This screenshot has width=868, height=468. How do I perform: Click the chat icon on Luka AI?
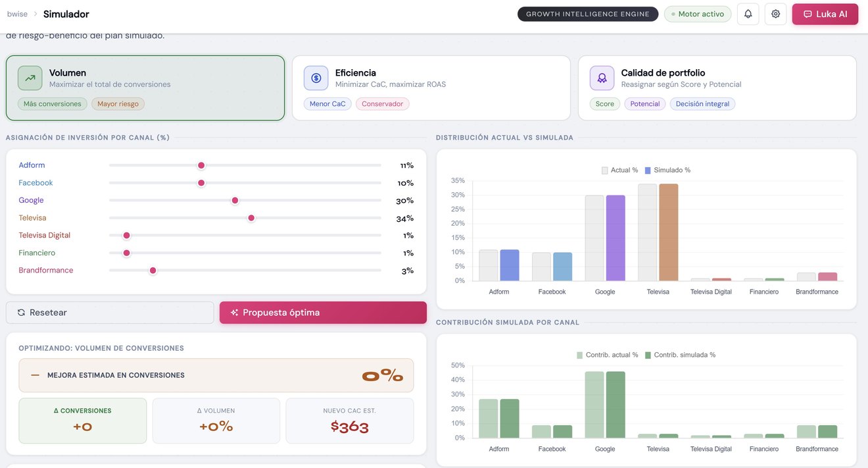808,14
